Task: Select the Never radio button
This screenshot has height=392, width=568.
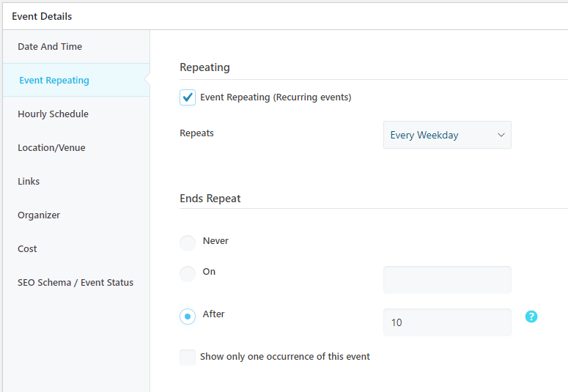Action: (x=188, y=243)
